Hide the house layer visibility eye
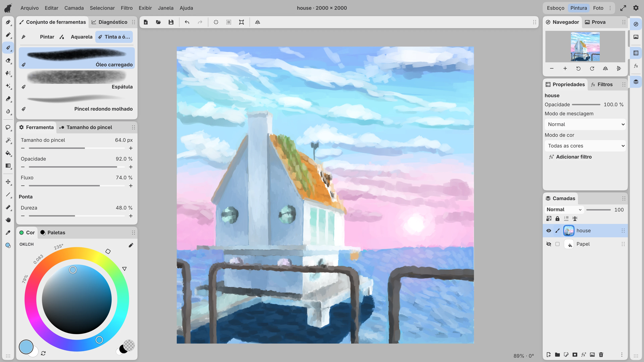Viewport: 644px width, 362px height. tap(549, 231)
